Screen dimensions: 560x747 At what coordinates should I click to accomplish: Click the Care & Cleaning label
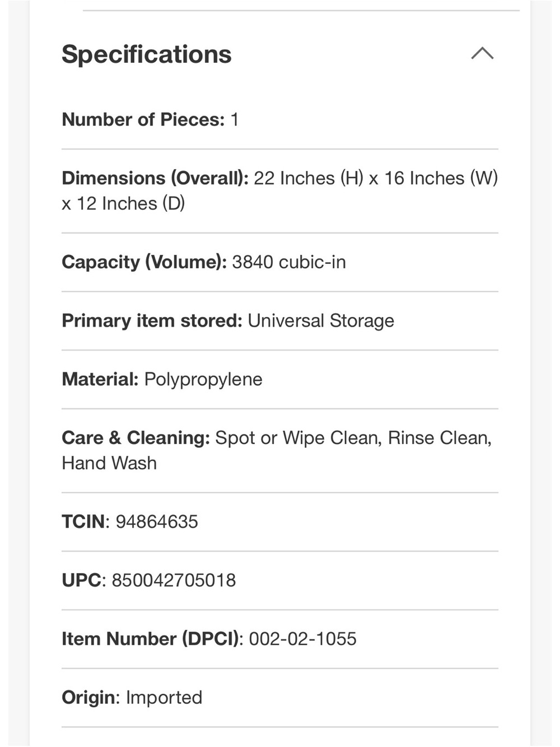point(136,438)
